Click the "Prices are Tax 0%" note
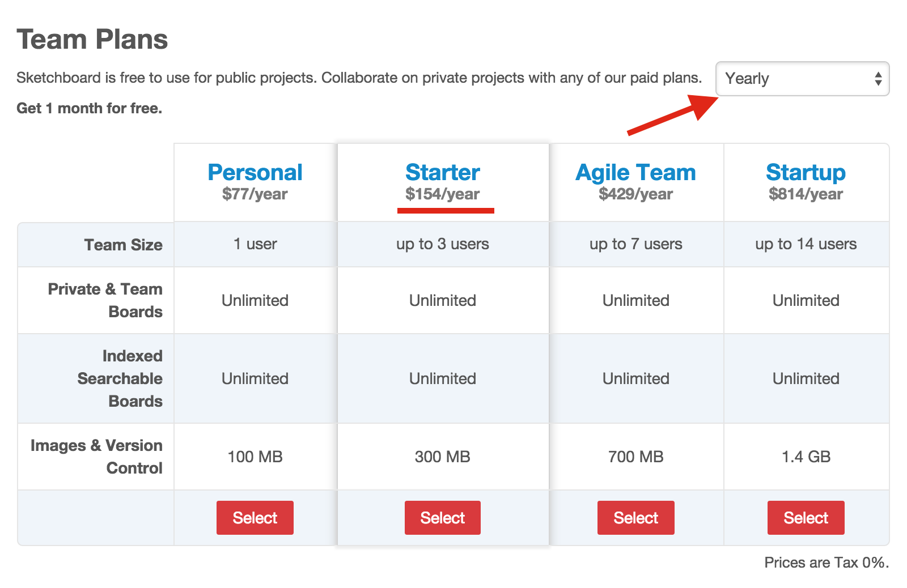Viewport: 907px width, 588px height. click(x=826, y=563)
